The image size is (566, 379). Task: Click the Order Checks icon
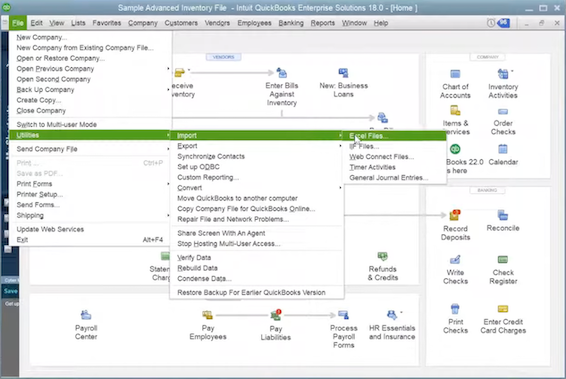(x=503, y=112)
